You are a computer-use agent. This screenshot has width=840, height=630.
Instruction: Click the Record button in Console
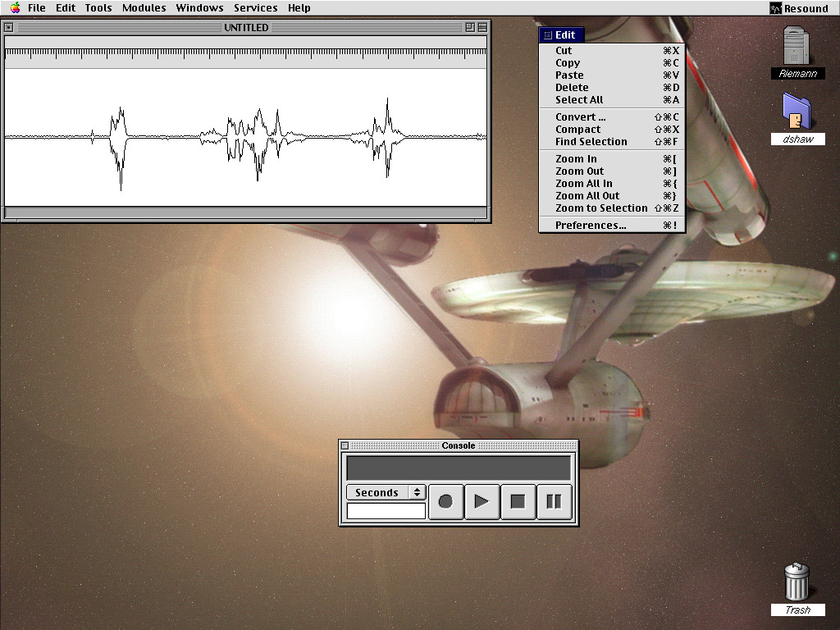point(445,501)
